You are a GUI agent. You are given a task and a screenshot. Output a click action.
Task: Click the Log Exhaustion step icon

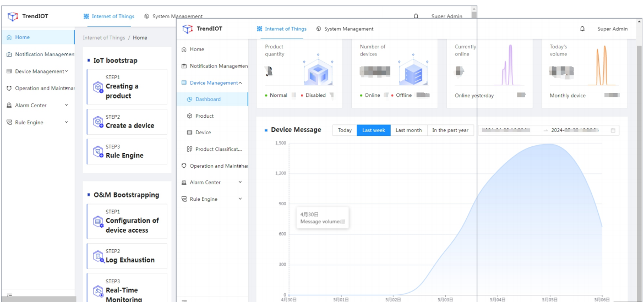(x=99, y=256)
